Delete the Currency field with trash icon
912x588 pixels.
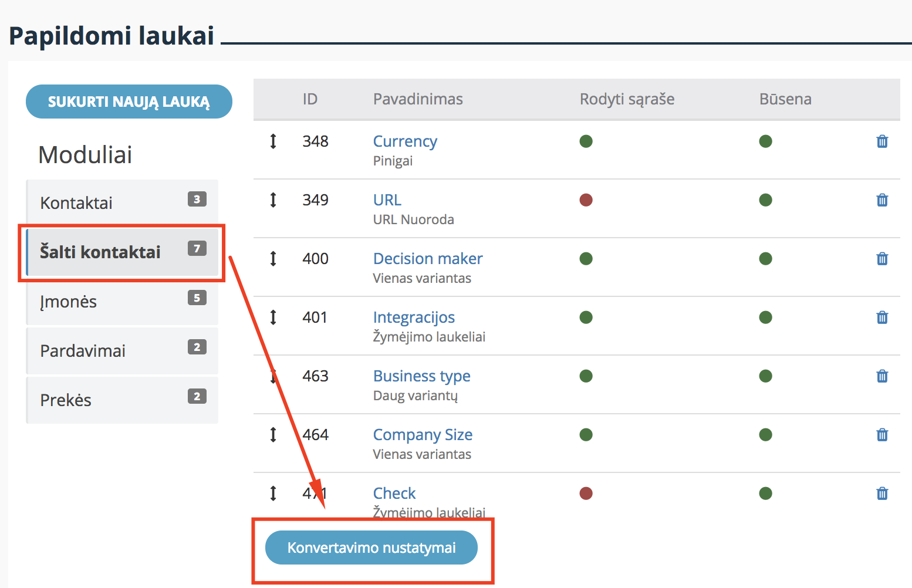click(882, 141)
